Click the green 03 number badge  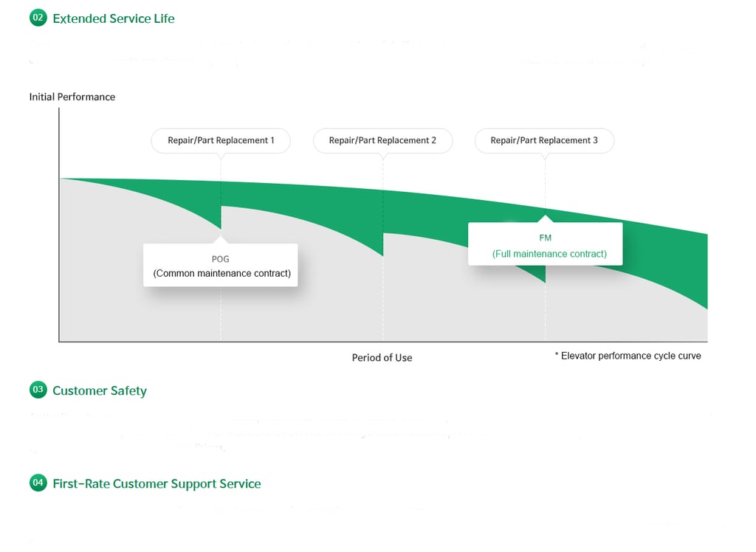click(x=38, y=390)
